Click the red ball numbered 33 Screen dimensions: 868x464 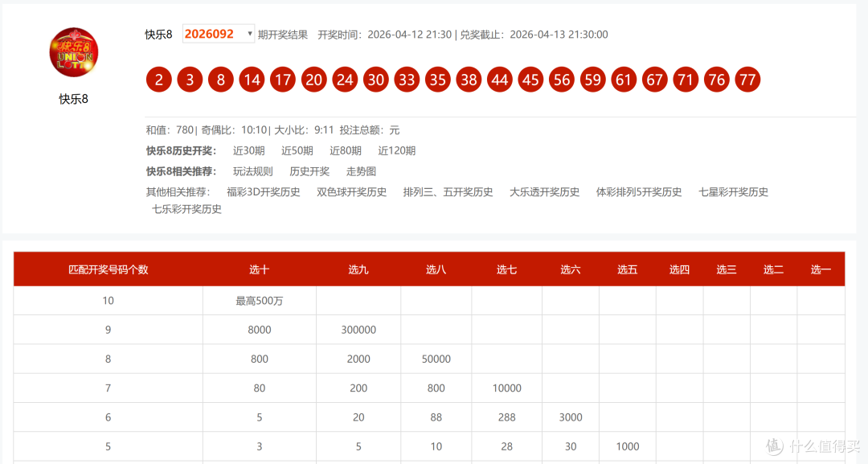(x=407, y=80)
